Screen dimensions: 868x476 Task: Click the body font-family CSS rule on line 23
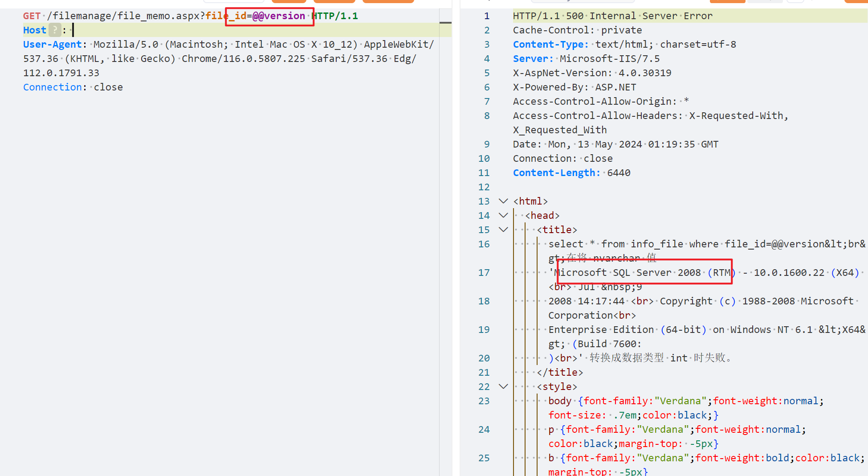pyautogui.click(x=686, y=401)
